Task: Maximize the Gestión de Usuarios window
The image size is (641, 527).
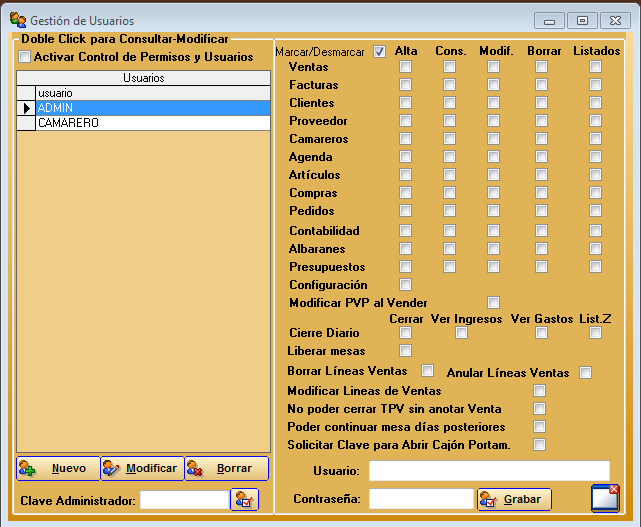Action: (x=582, y=20)
